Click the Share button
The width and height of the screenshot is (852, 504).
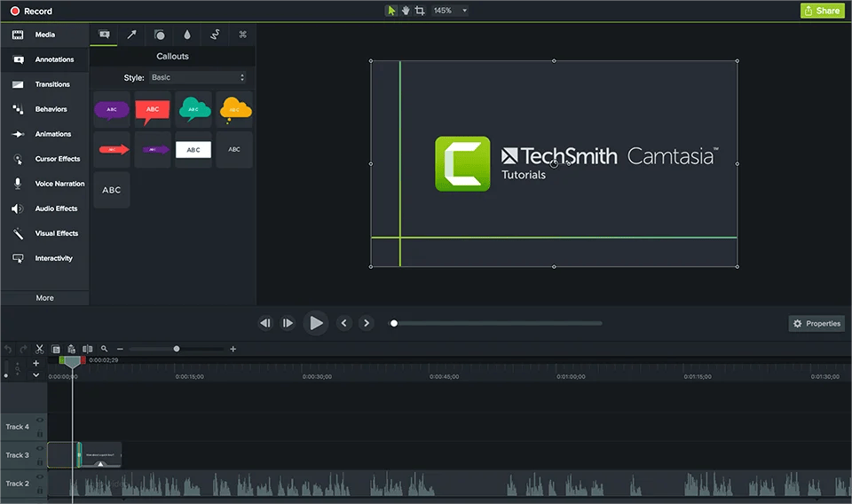(x=821, y=11)
